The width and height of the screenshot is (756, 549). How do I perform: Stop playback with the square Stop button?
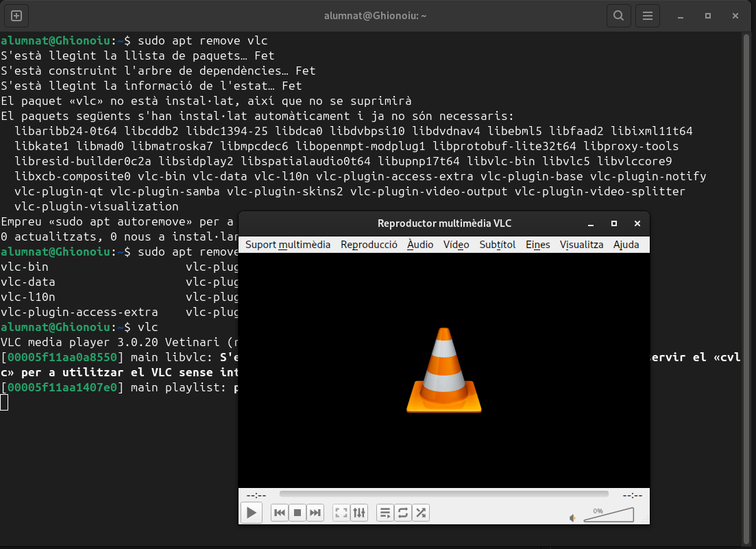(297, 513)
